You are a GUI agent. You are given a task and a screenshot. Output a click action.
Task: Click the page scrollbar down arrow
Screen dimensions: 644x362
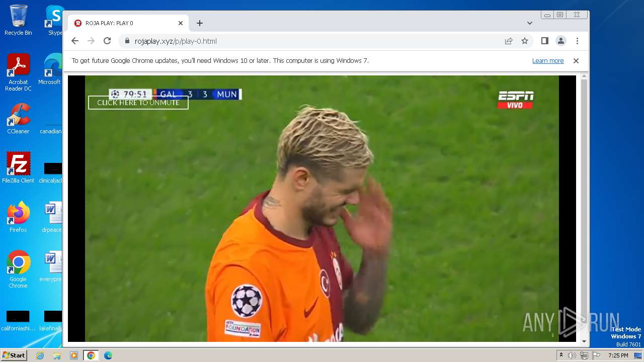(x=584, y=342)
